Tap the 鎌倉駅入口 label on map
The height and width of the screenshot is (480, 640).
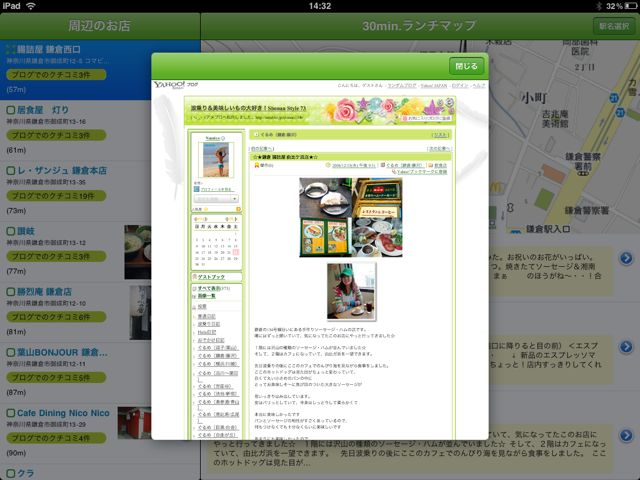click(x=548, y=229)
